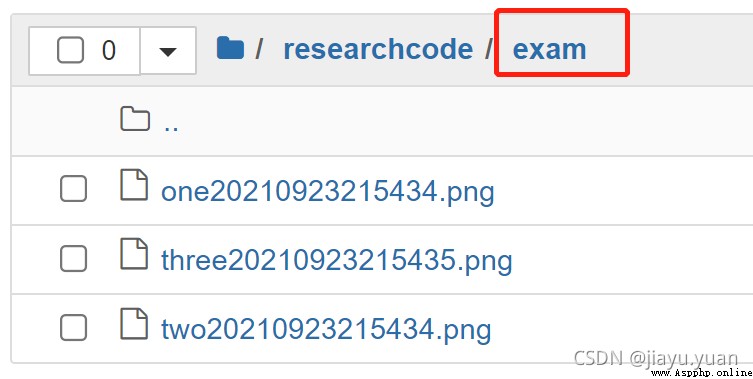Click the parent directory folder icon

[134, 119]
